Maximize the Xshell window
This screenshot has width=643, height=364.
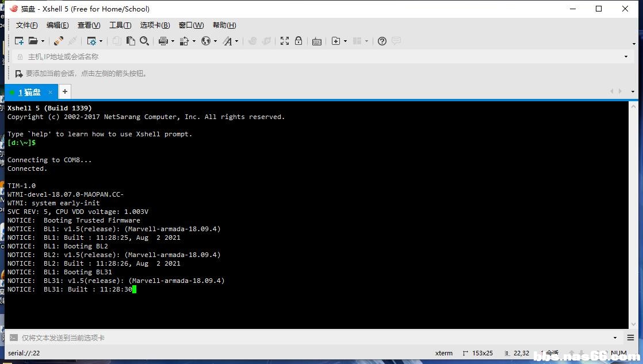(599, 9)
